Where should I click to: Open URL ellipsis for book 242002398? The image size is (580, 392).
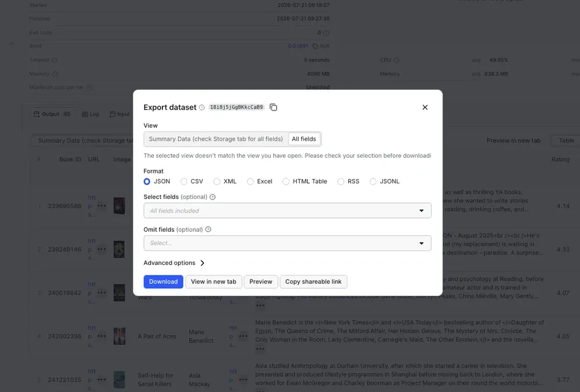point(101,336)
